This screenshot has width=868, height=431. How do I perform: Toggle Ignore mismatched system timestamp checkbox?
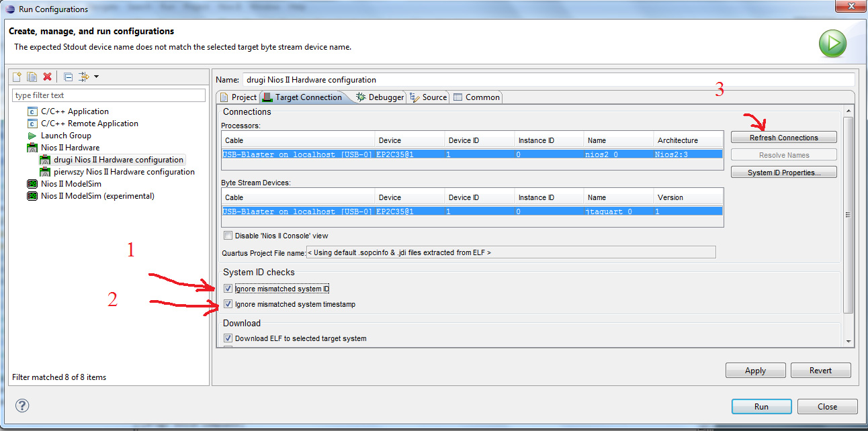(228, 304)
